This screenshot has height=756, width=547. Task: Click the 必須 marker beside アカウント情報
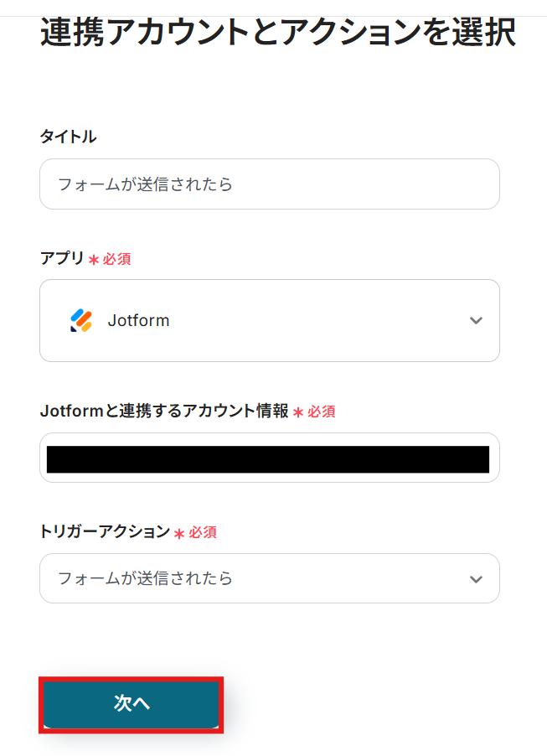pos(321,412)
